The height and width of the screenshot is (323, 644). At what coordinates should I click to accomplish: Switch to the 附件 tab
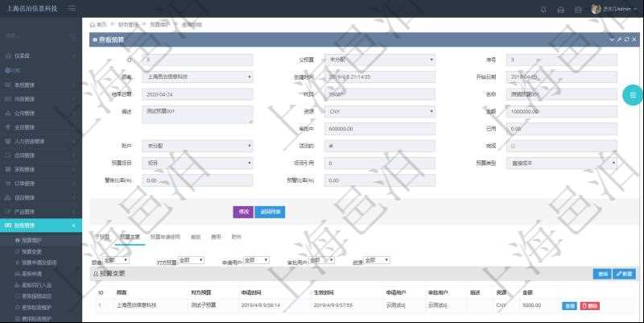[x=237, y=237]
